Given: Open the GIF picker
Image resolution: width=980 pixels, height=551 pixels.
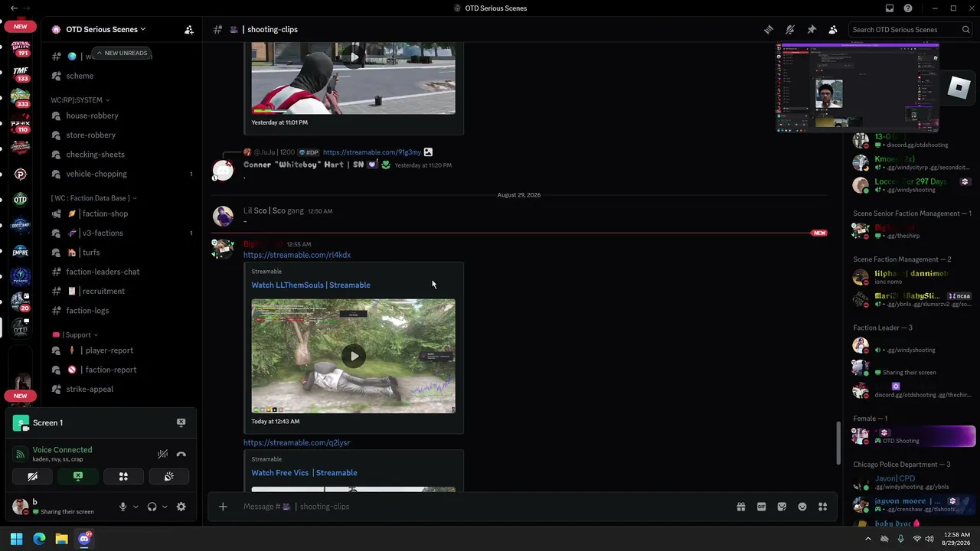Looking at the screenshot, I should (x=761, y=507).
